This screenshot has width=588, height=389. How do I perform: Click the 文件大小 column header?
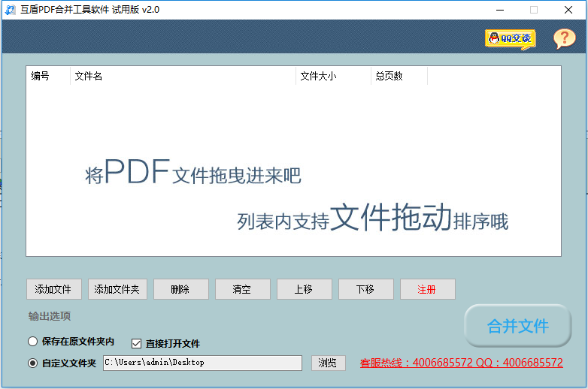(333, 76)
